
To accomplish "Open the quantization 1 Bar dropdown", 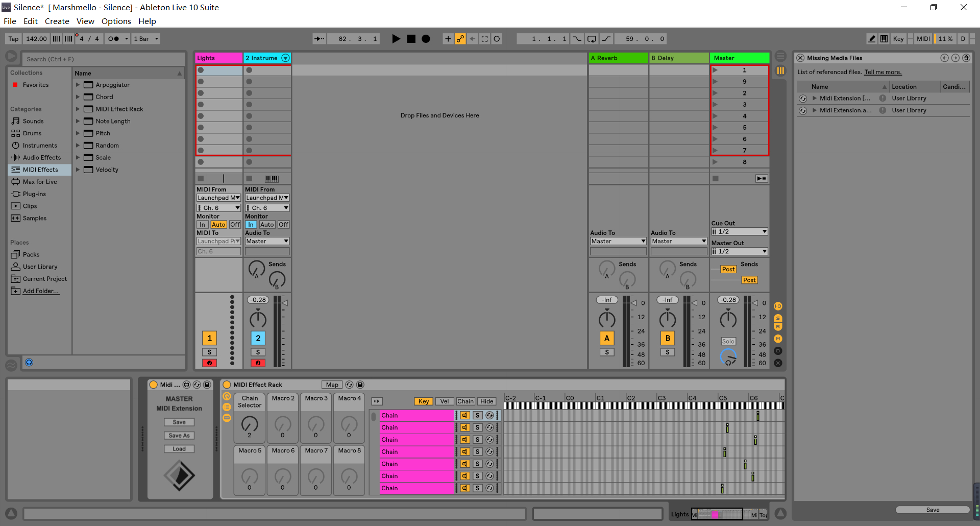I will [146, 39].
